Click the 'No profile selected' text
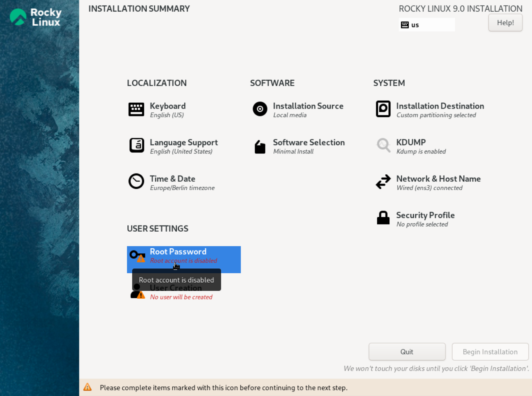 [x=422, y=225]
